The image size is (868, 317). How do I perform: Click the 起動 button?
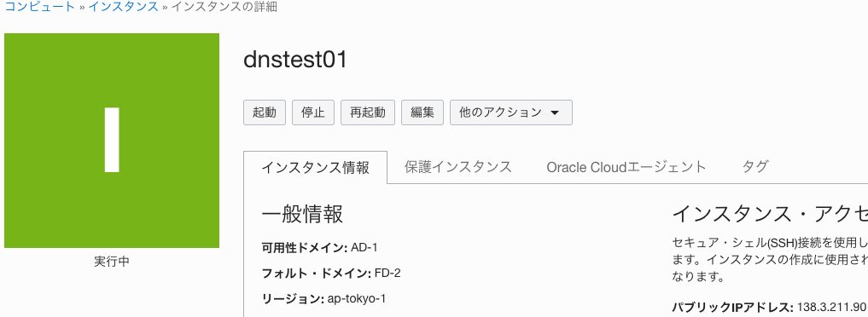[265, 112]
